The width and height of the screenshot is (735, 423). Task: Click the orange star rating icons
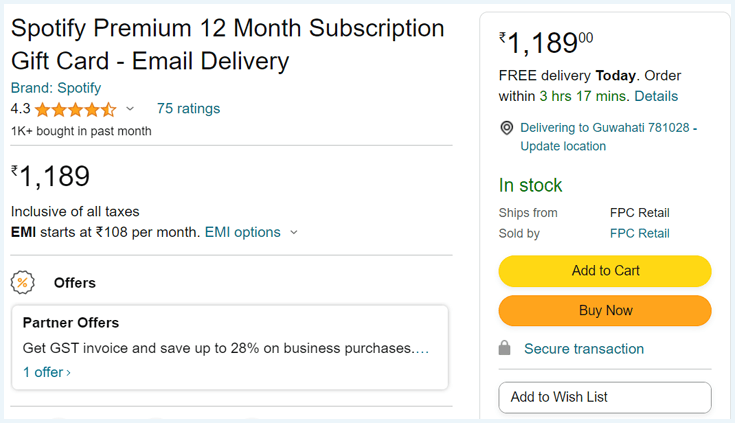click(75, 109)
